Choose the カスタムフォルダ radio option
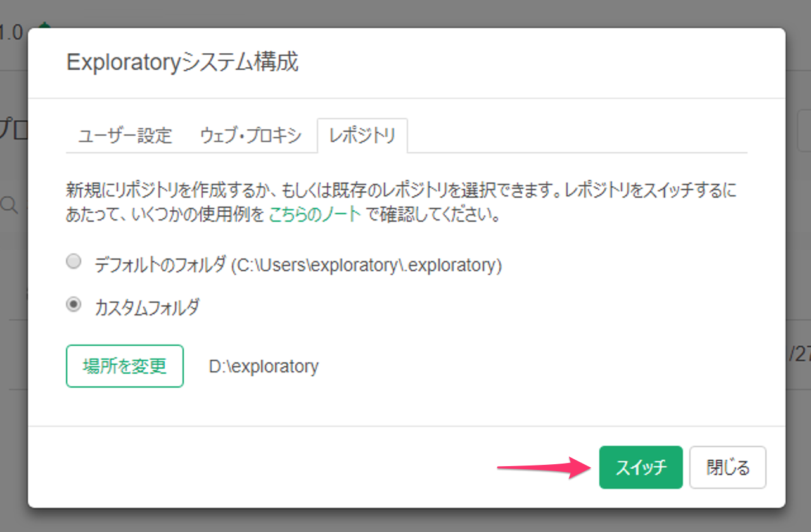The height and width of the screenshot is (532, 811). (x=74, y=305)
